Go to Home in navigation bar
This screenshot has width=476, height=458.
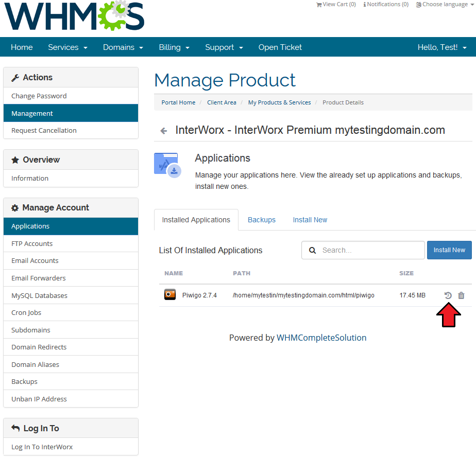point(22,47)
